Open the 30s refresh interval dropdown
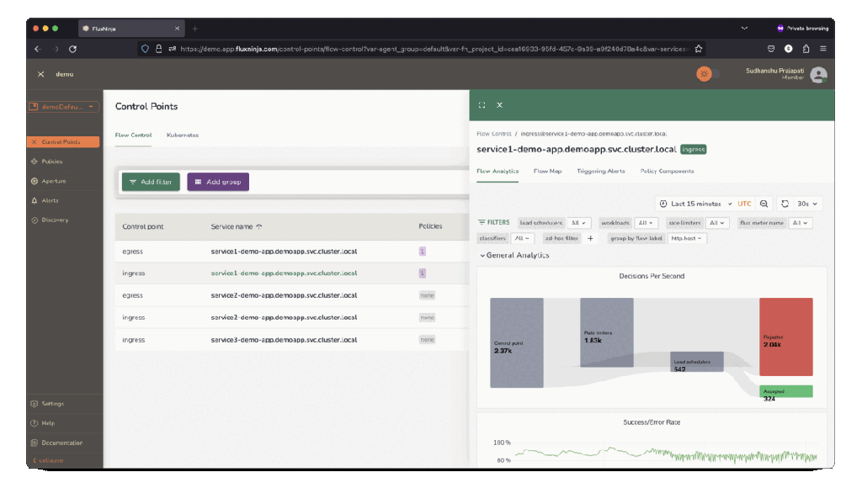This screenshot has height=504, width=862. (808, 204)
